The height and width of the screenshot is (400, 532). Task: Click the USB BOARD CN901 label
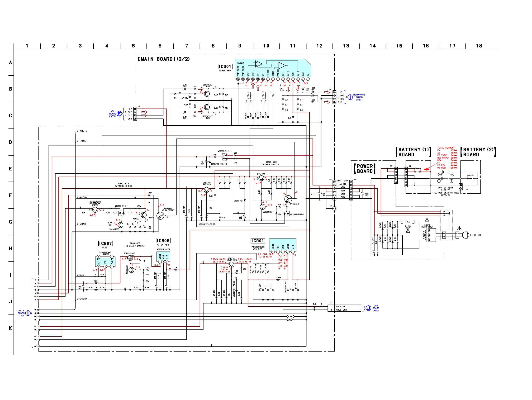point(376,308)
